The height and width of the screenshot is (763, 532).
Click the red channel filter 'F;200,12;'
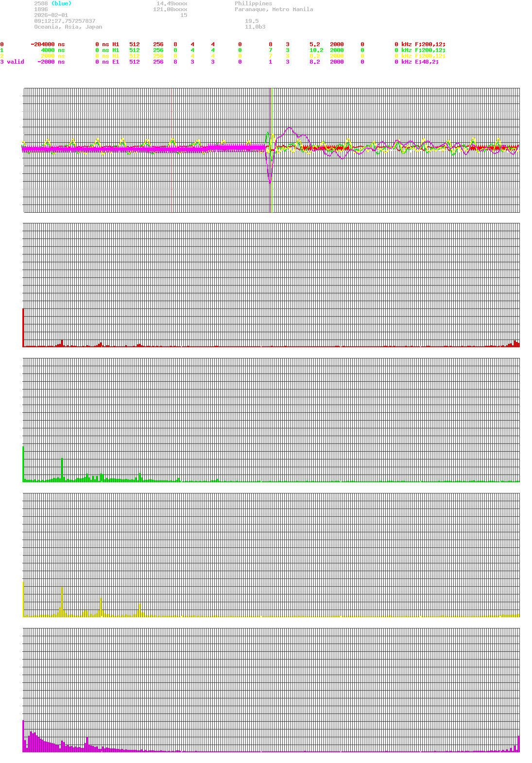point(430,44)
